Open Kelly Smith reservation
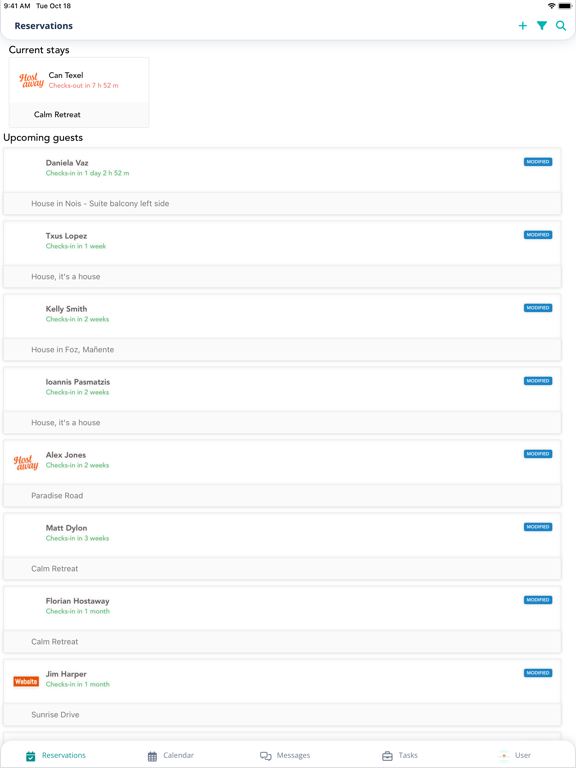 coord(282,327)
